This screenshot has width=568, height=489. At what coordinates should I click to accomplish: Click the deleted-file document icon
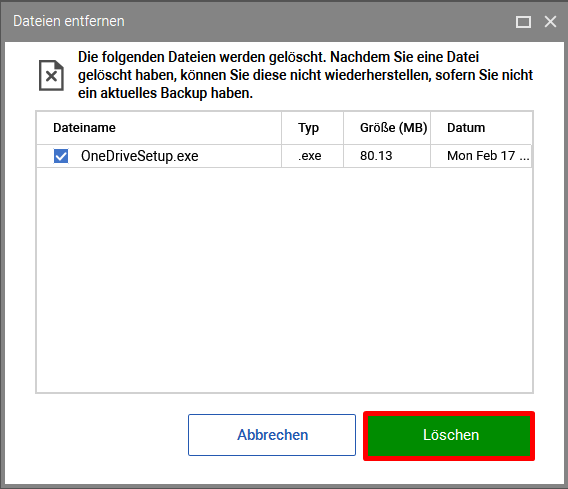click(51, 75)
